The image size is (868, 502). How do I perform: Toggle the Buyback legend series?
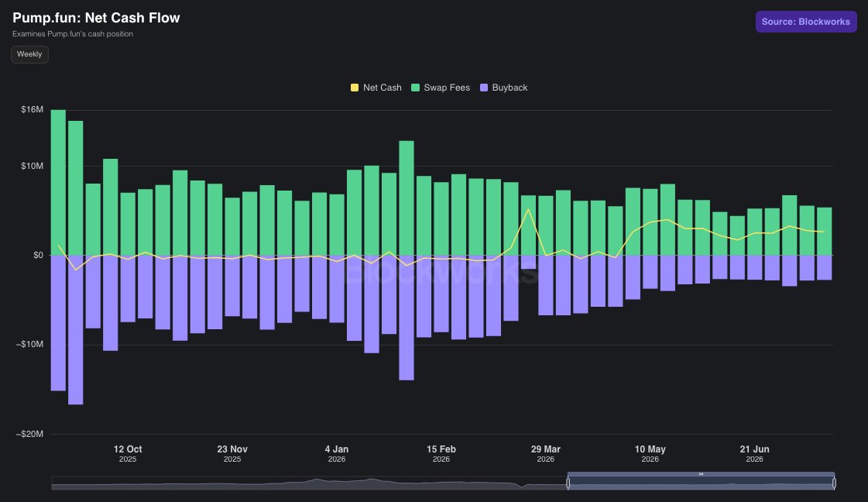[x=504, y=88]
